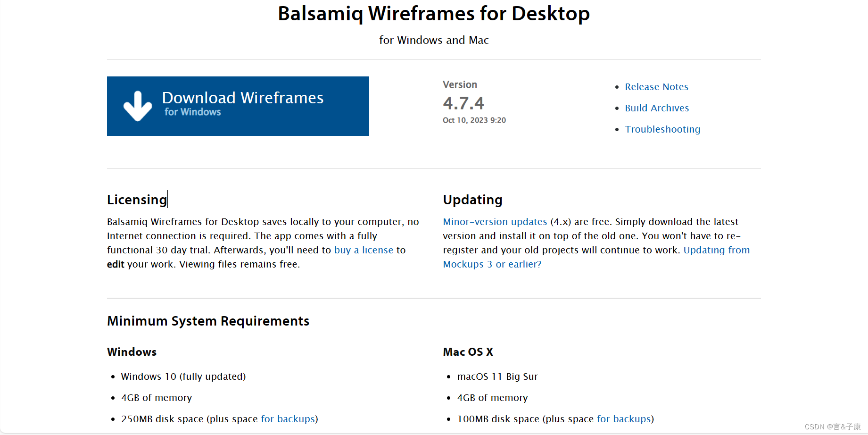Click the Licensing heading
868x435 pixels.
pyautogui.click(x=137, y=200)
